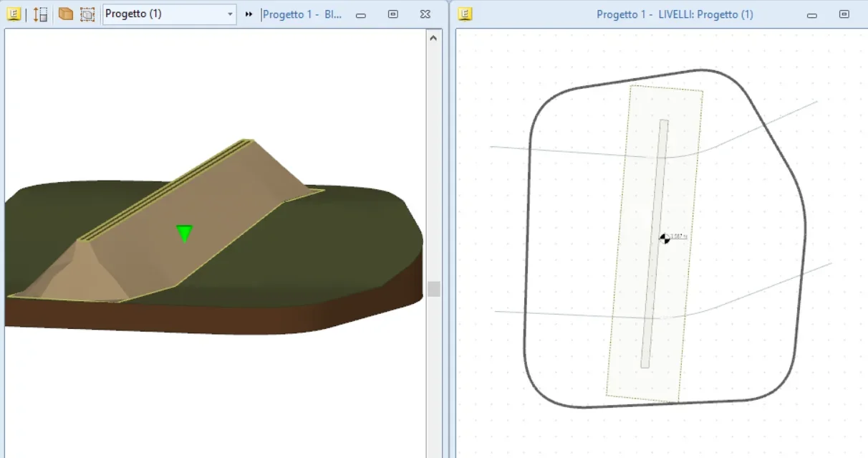The height and width of the screenshot is (458, 868).
Task: Click the yellow E icon in the 3D view window
Action: (x=14, y=14)
